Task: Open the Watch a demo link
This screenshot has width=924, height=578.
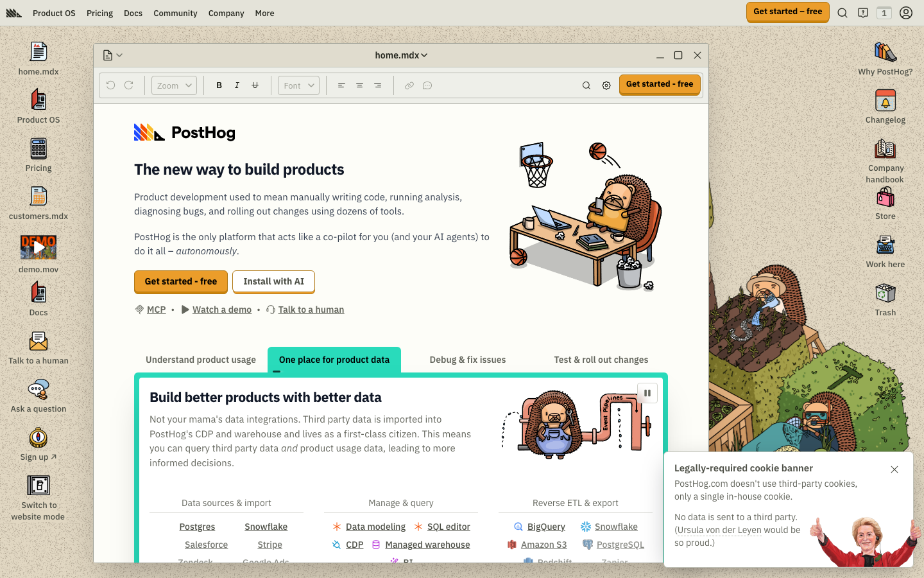Action: click(x=221, y=310)
